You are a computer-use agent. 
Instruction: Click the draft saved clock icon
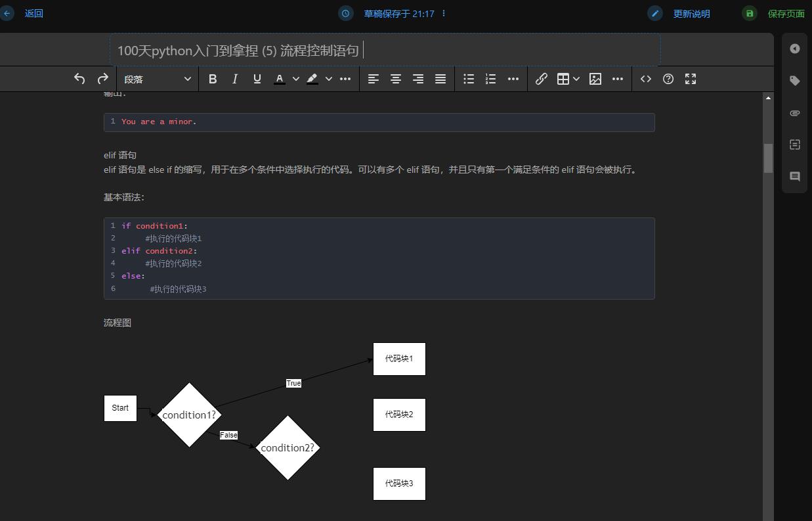point(346,13)
